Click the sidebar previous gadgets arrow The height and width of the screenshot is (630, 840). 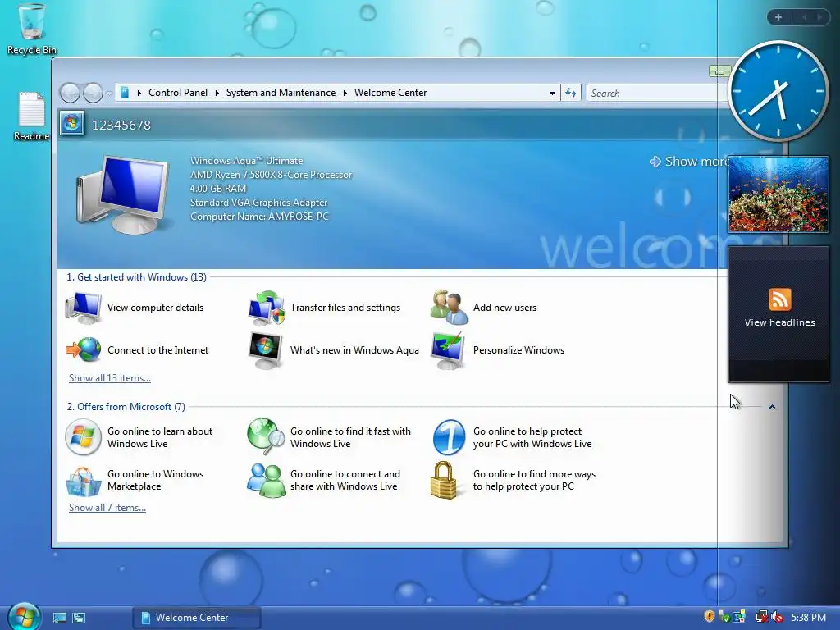pyautogui.click(x=804, y=17)
